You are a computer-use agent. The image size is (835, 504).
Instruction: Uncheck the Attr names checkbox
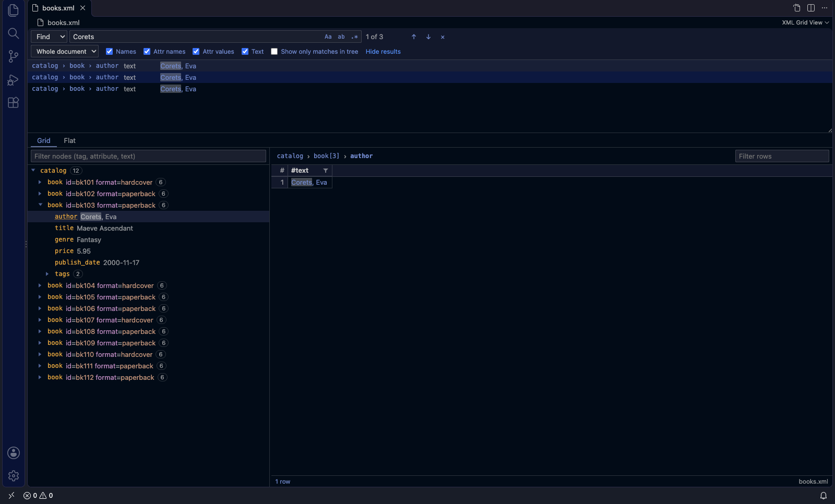tap(147, 52)
